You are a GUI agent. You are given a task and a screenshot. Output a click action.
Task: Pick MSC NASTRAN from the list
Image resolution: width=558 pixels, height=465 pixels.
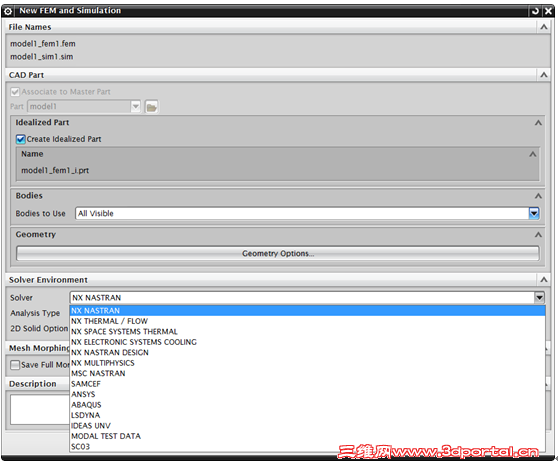(x=307, y=374)
